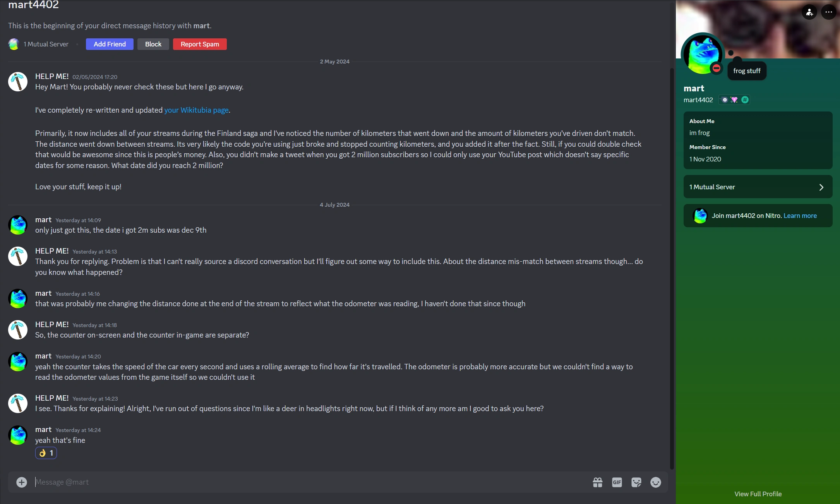The height and width of the screenshot is (504, 840).
Task: Open the Wikitubia page link
Action: click(x=196, y=110)
